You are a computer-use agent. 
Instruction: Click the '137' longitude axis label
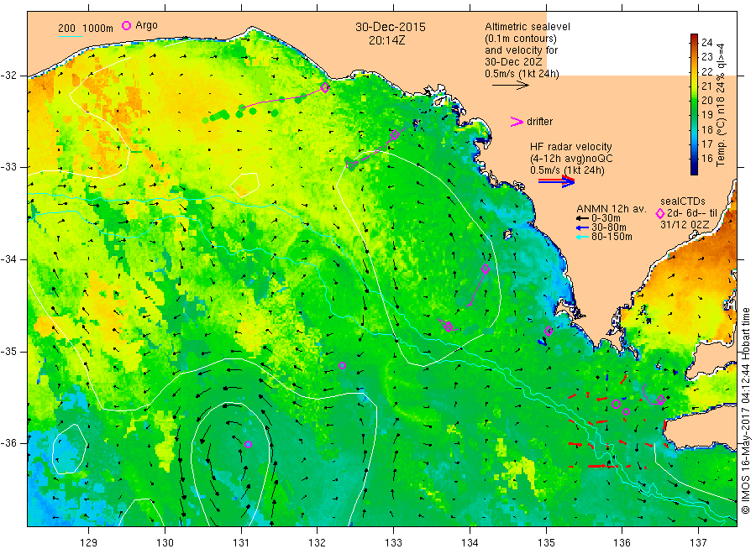coord(698,543)
